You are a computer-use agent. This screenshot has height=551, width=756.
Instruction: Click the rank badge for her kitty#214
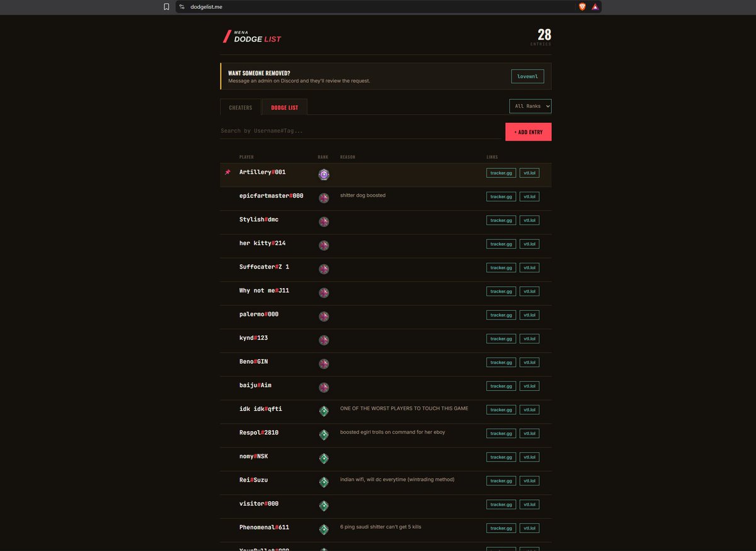click(324, 245)
